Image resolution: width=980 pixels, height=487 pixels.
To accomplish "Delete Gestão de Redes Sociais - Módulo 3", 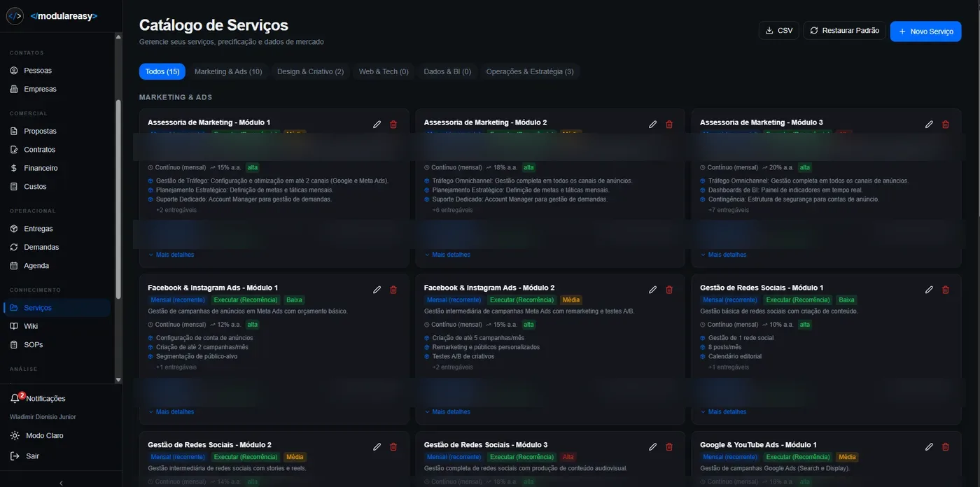I will tap(669, 446).
